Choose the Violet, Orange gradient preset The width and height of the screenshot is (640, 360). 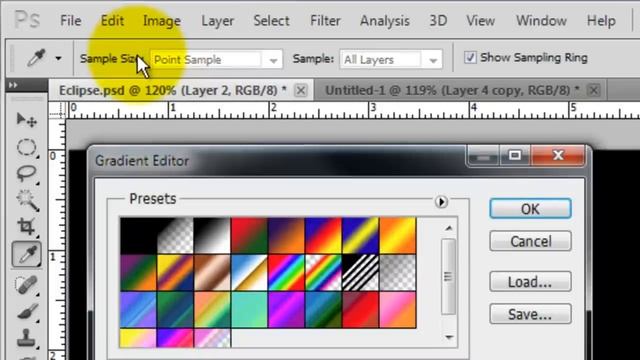(x=287, y=236)
